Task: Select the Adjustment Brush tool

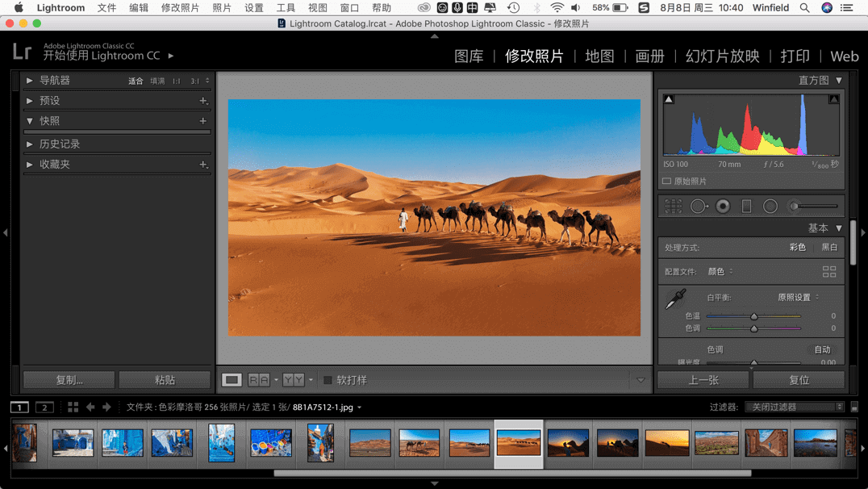Action: [x=812, y=206]
